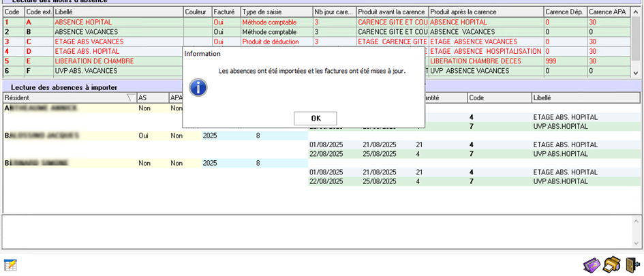This screenshot has height=276, width=644.
Task: Click the Couleur column header
Action: pyautogui.click(x=198, y=12)
